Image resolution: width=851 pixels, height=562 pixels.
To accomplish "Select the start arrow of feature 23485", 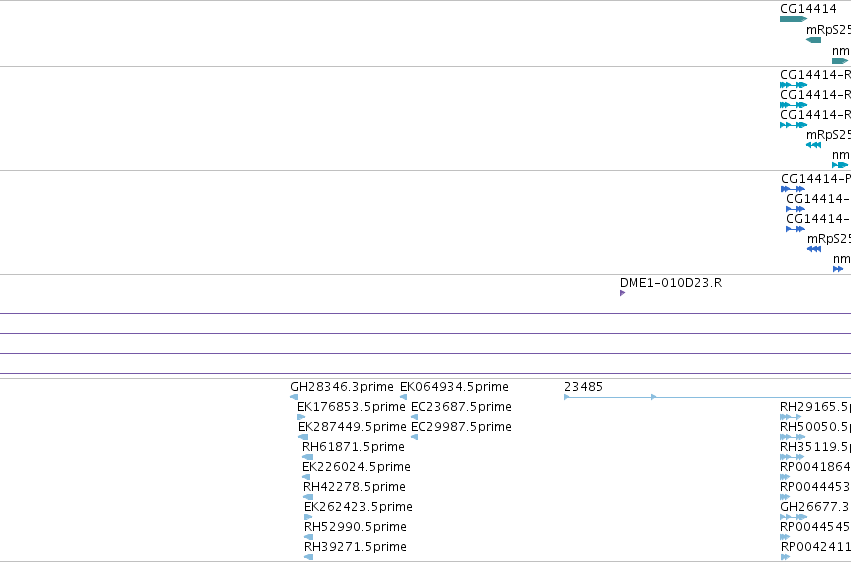I will click(x=567, y=397).
